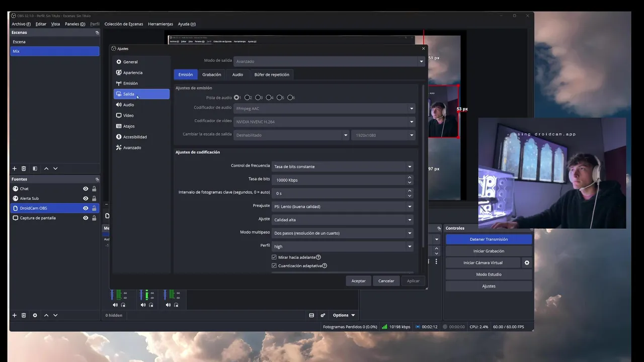Open Video settings in sidebar
Screen dimensions: 644x362
coord(141,116)
